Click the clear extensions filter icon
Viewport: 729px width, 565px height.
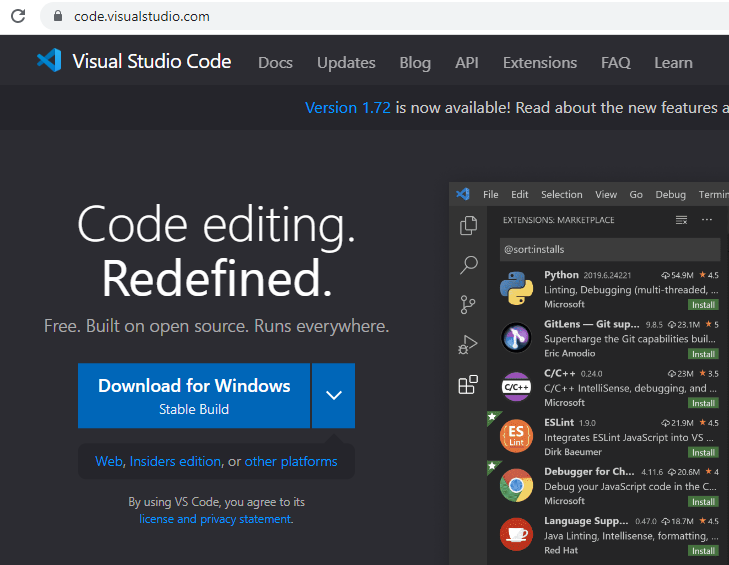tap(681, 220)
